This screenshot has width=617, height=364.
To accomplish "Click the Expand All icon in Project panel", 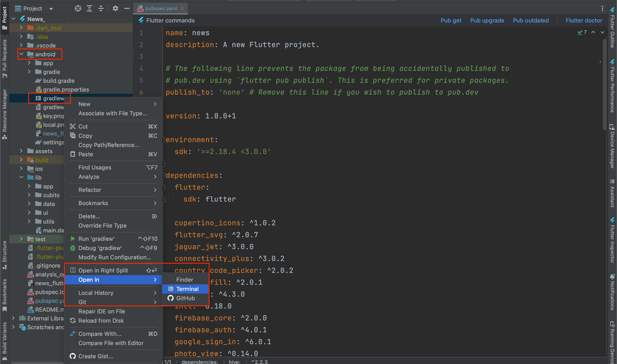I will (x=89, y=9).
